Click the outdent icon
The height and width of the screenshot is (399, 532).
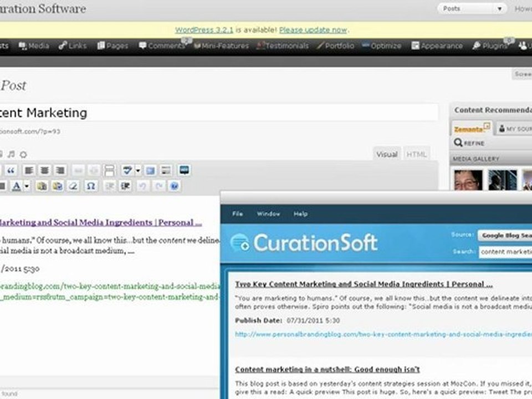tap(110, 186)
